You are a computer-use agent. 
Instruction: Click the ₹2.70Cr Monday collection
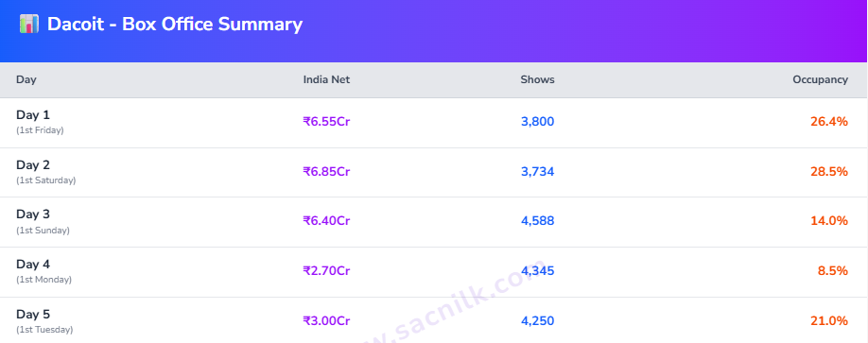326,271
